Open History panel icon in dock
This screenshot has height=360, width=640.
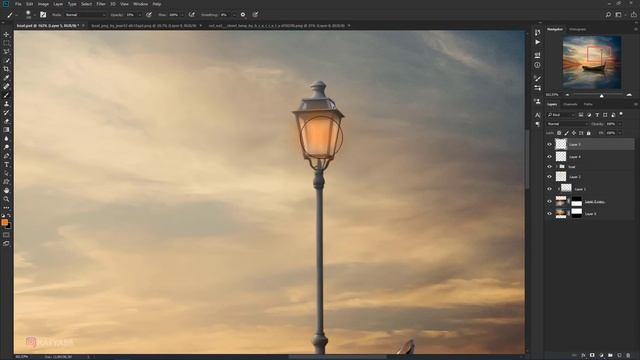(x=538, y=32)
